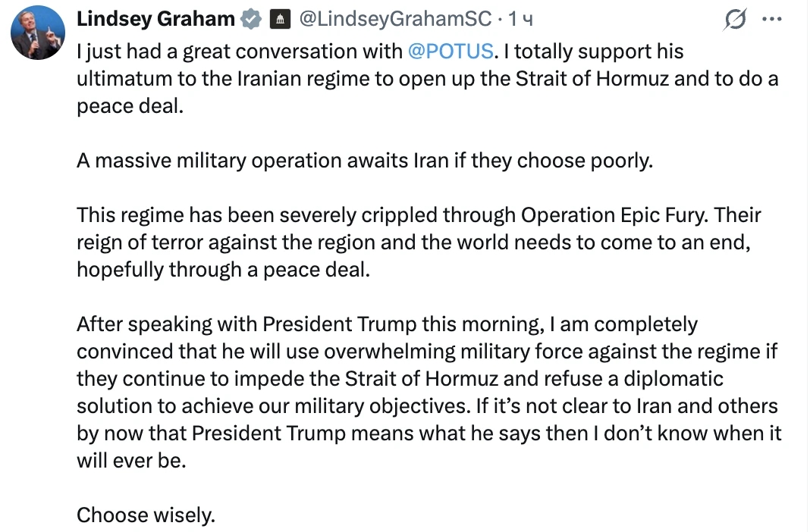Screen dimensions: 810x532
Task: Open the @POTUS mention link
Action: [451, 52]
